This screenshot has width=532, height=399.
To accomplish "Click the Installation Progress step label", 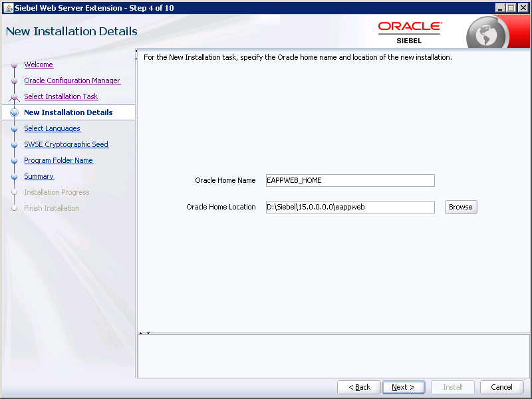I will 57,192.
